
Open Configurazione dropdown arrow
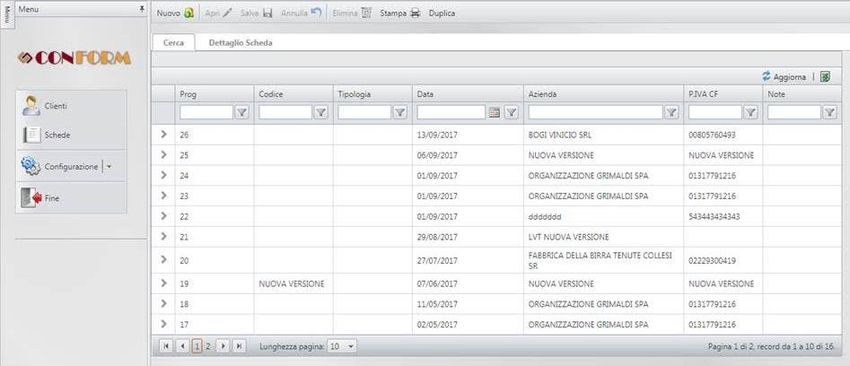pyautogui.click(x=109, y=166)
